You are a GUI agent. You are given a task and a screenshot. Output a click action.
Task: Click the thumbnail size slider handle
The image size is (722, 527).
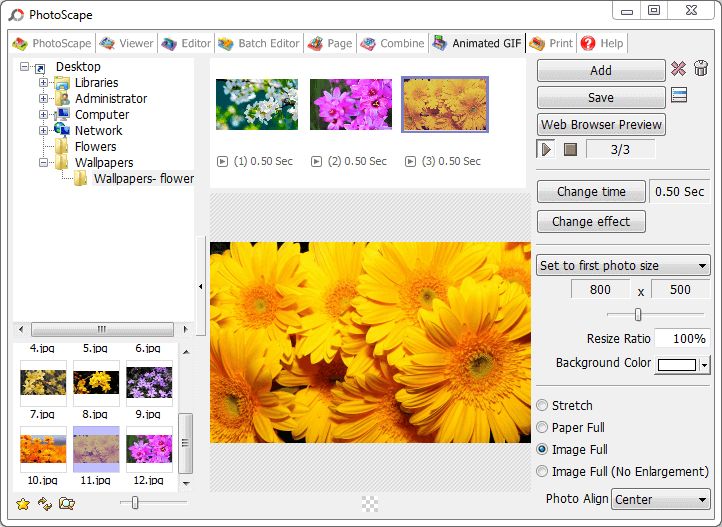[x=134, y=503]
